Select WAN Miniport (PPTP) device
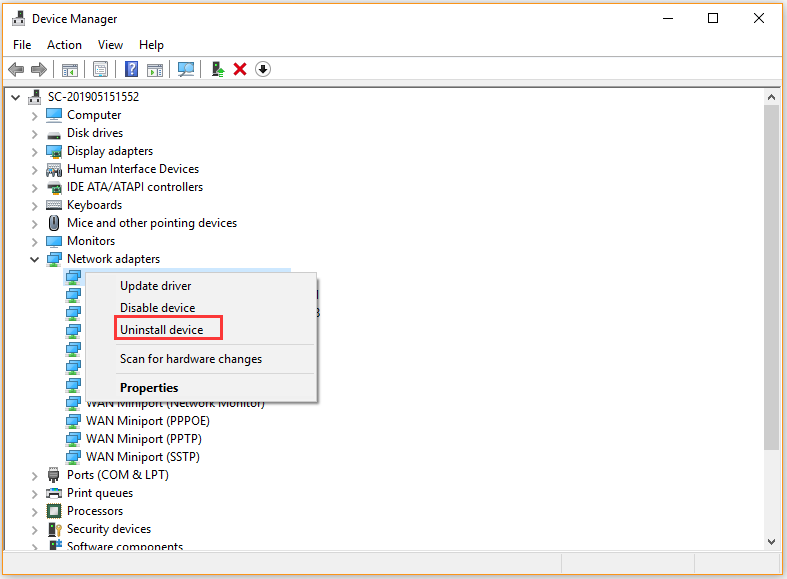787x579 pixels. [144, 439]
